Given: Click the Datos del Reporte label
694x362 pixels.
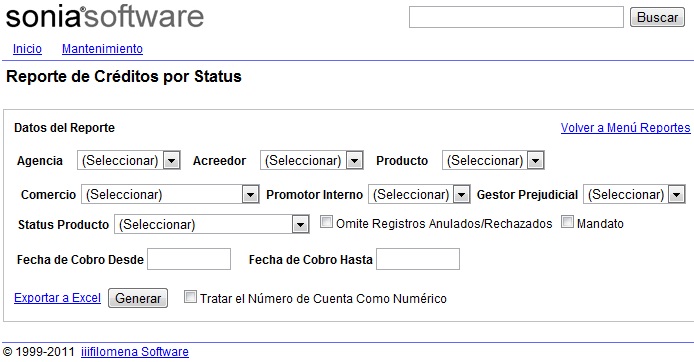Looking at the screenshot, I should click(64, 128).
